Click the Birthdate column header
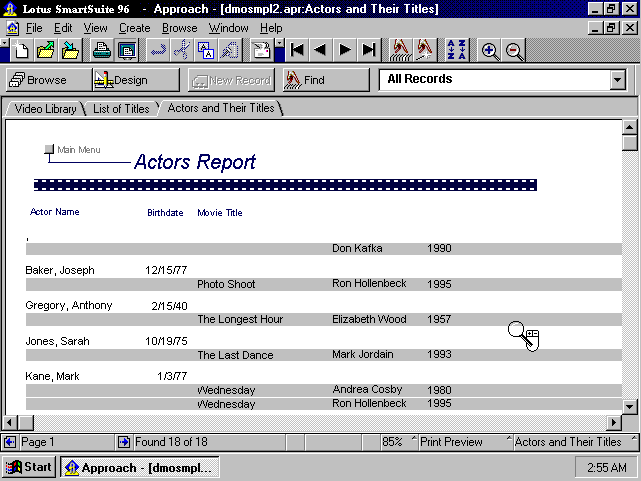 (x=165, y=213)
